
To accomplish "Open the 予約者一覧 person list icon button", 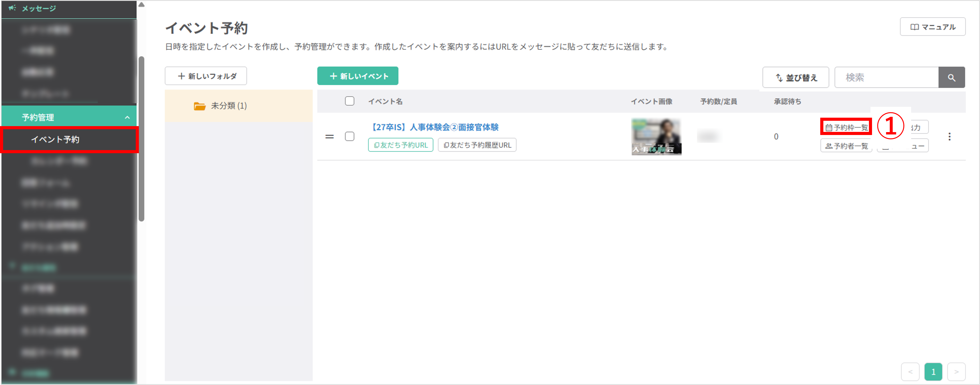I will [846, 145].
